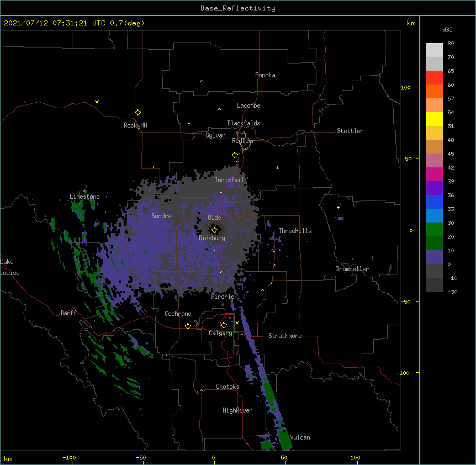
Task: Click the radar site marker at Olds
Action: pos(214,230)
